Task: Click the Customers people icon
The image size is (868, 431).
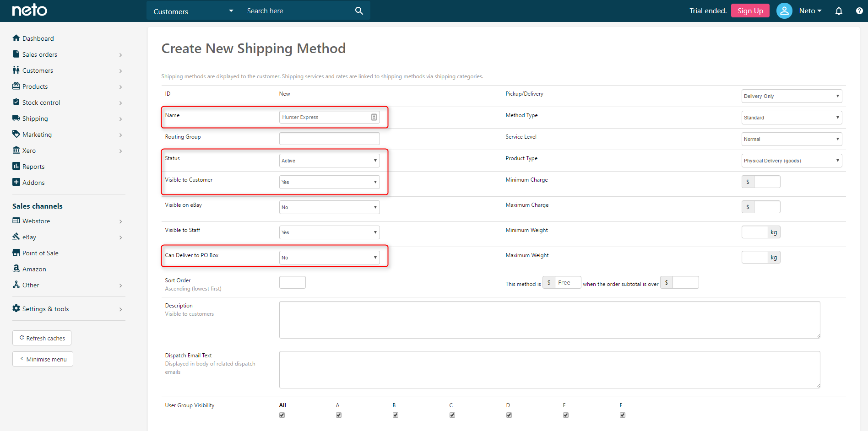Action: coord(16,70)
